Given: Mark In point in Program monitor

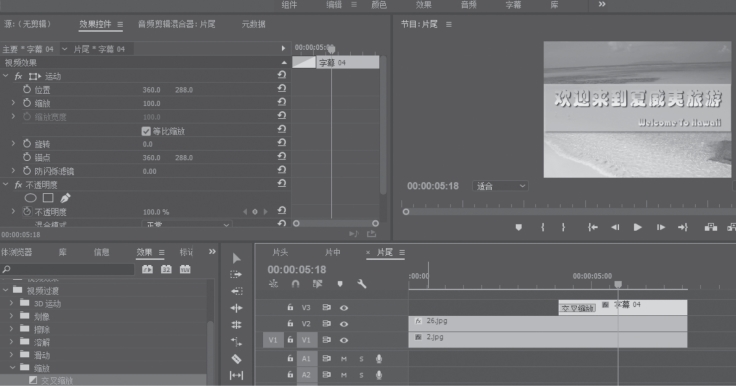Looking at the screenshot, I should tap(543, 227).
